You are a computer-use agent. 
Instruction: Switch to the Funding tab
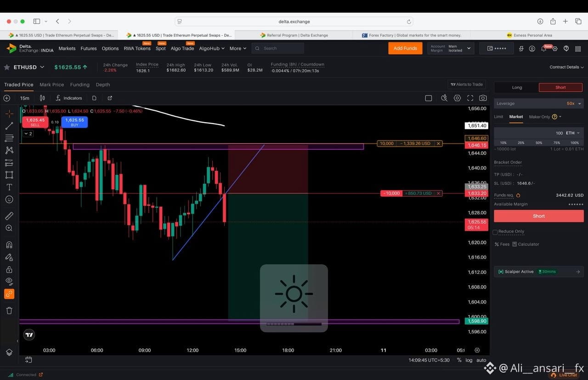(80, 85)
